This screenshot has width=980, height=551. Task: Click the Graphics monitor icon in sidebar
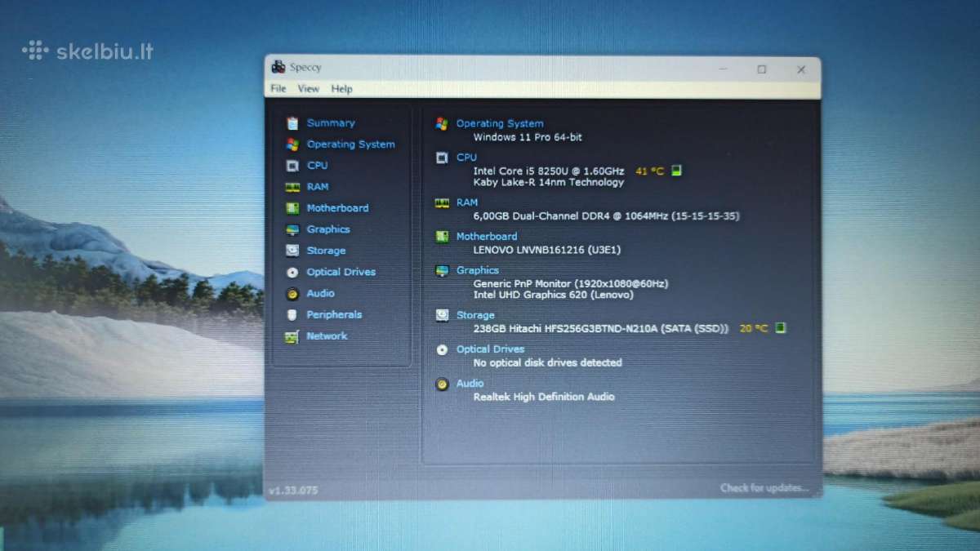pos(292,230)
